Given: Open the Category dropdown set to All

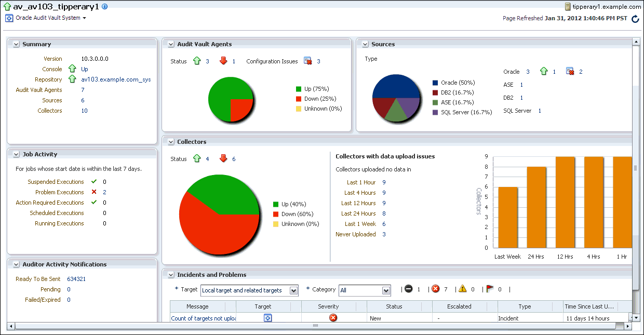Looking at the screenshot, I should 386,290.
